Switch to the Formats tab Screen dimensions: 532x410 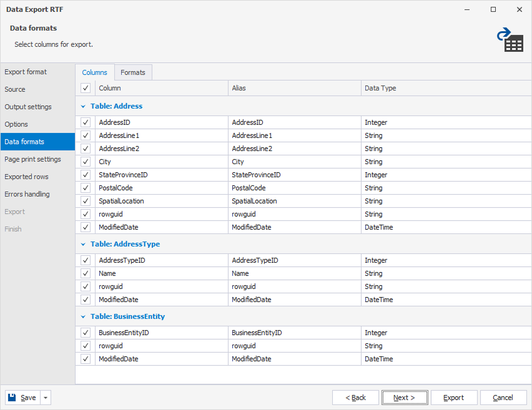point(133,72)
